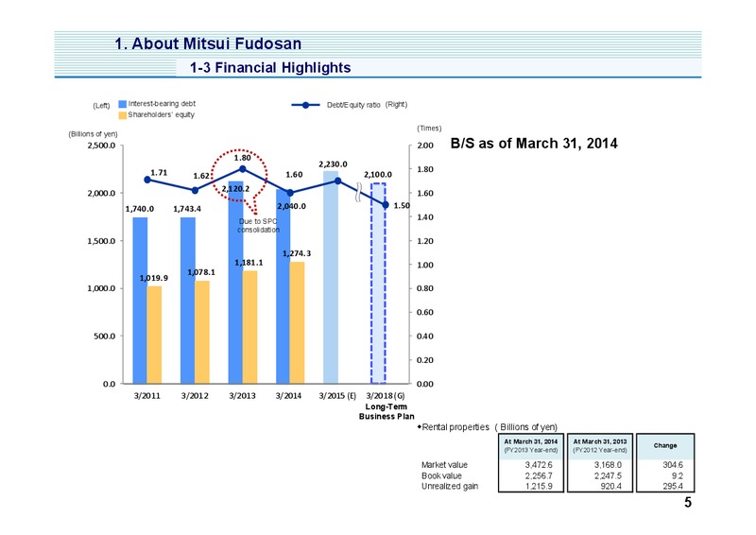Screen dimensions: 756x535
Task: Click the 3/2011 x-axis label
Action: pyautogui.click(x=147, y=396)
